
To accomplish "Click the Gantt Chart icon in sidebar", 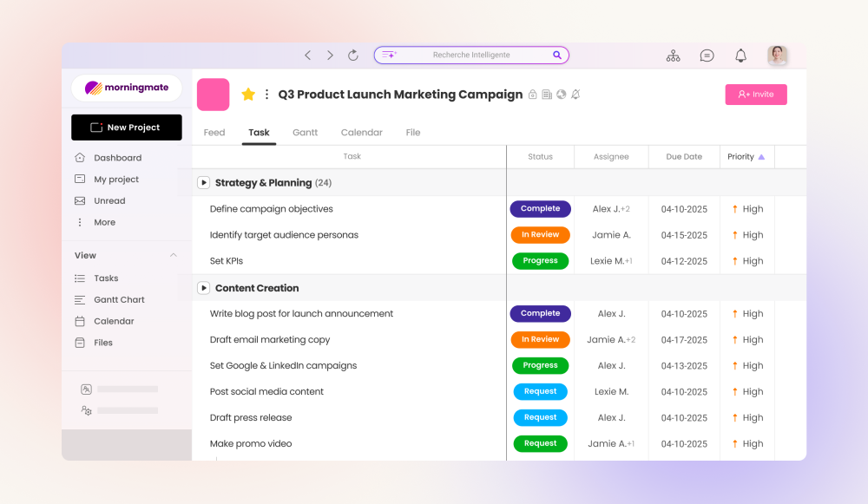I will pos(80,300).
